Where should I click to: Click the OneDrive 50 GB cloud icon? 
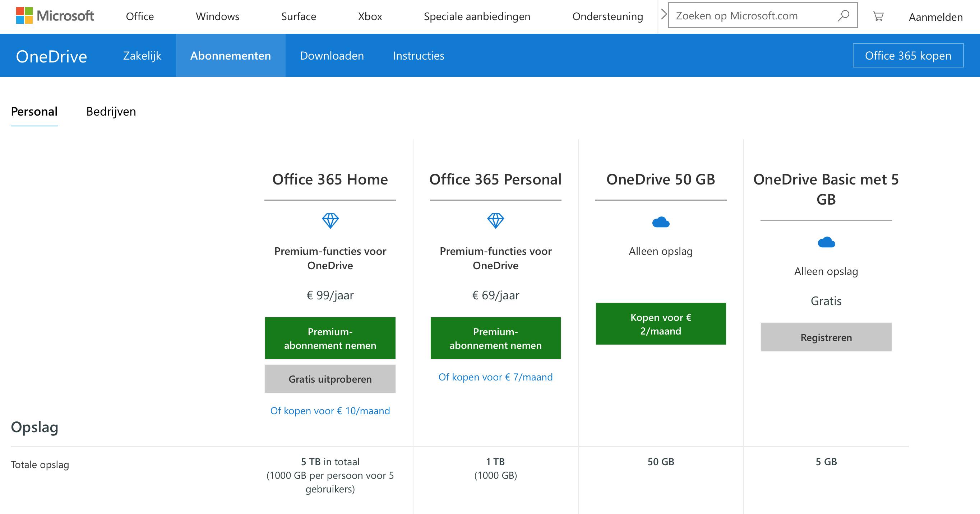tap(660, 222)
